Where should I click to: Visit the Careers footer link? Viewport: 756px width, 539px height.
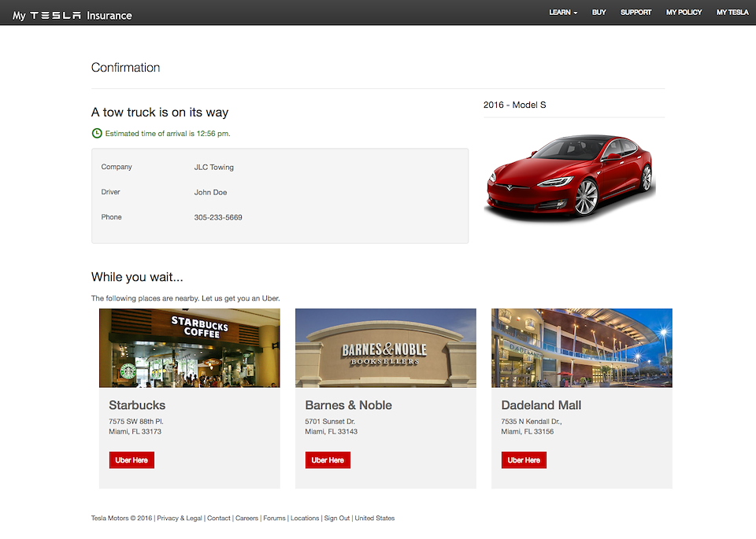coord(246,519)
